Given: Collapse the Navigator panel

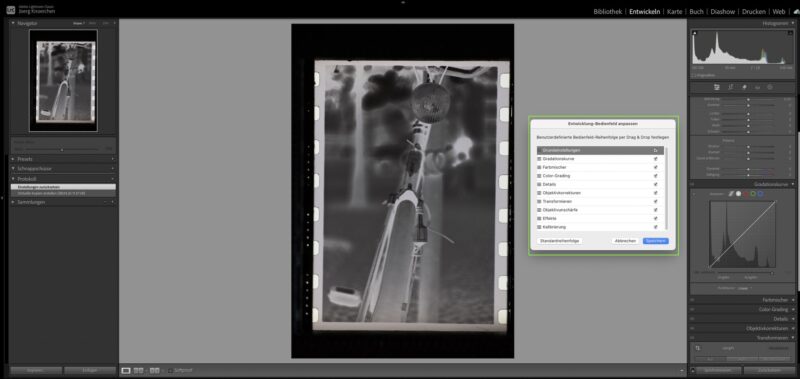Looking at the screenshot, I should pos(13,23).
